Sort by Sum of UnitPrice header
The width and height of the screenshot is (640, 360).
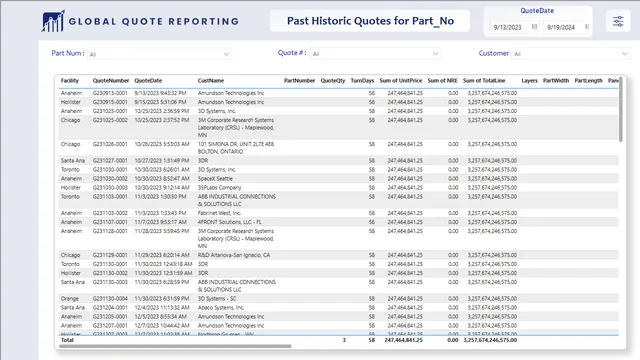click(x=400, y=80)
